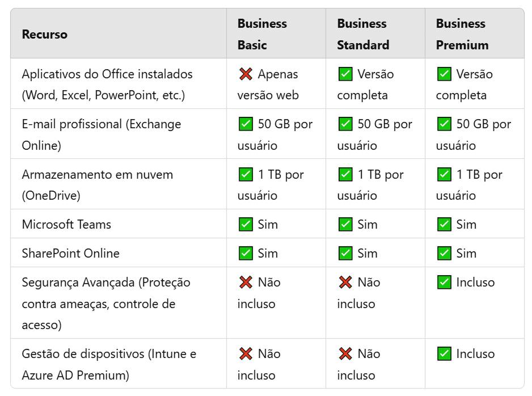
Task: Click Gestão de dispositivos red X under Business Basic
Action: 246,354
